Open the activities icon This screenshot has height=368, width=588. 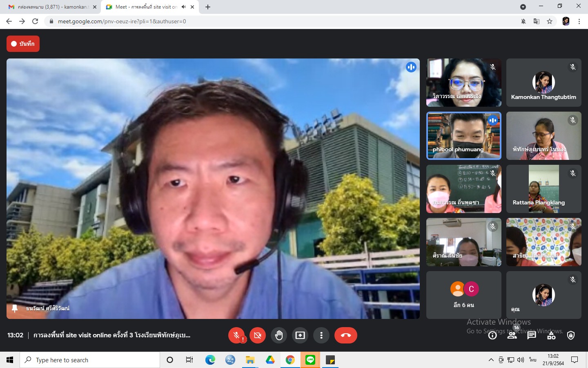pyautogui.click(x=551, y=336)
